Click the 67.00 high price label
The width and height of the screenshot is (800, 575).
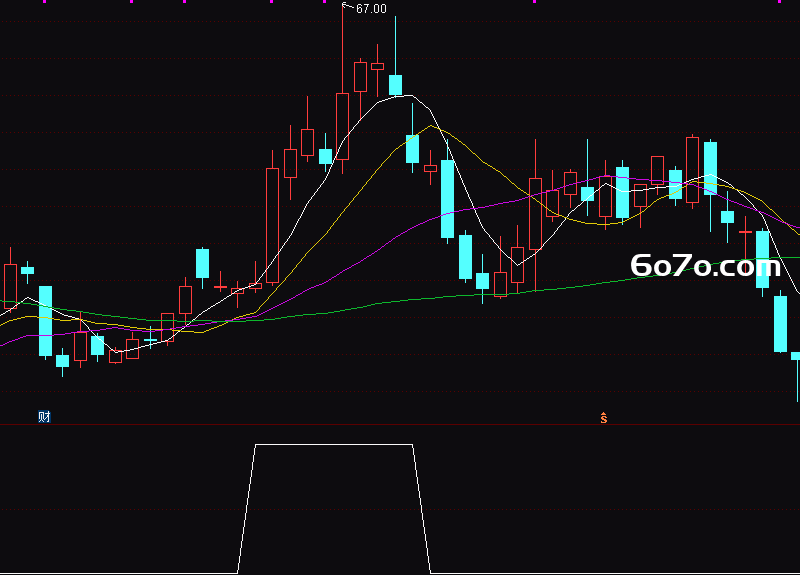pyautogui.click(x=371, y=9)
